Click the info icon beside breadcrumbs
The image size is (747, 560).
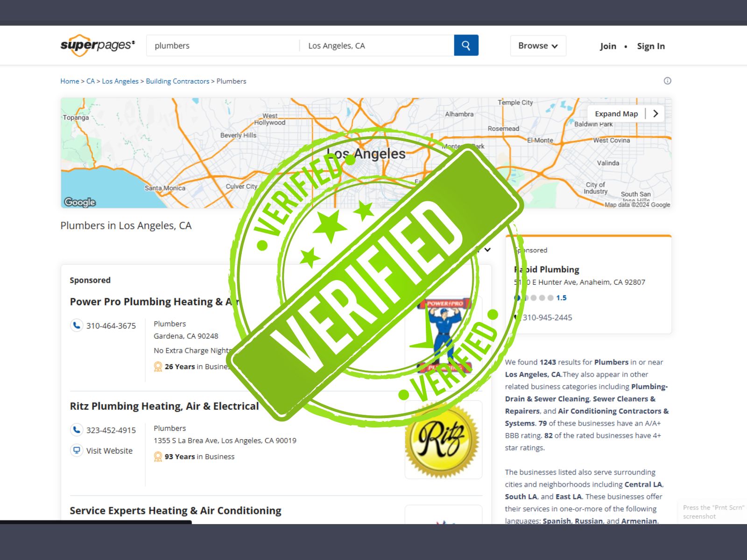(x=668, y=81)
